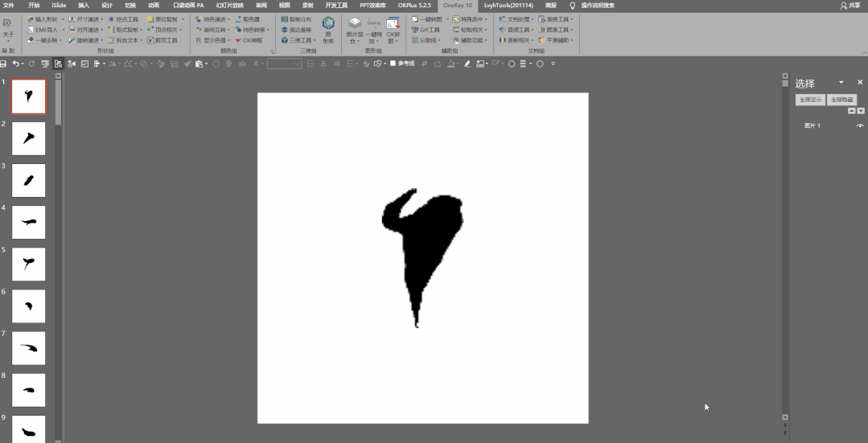Click the 全部隐藏 button
This screenshot has height=443, width=868.
(x=842, y=100)
